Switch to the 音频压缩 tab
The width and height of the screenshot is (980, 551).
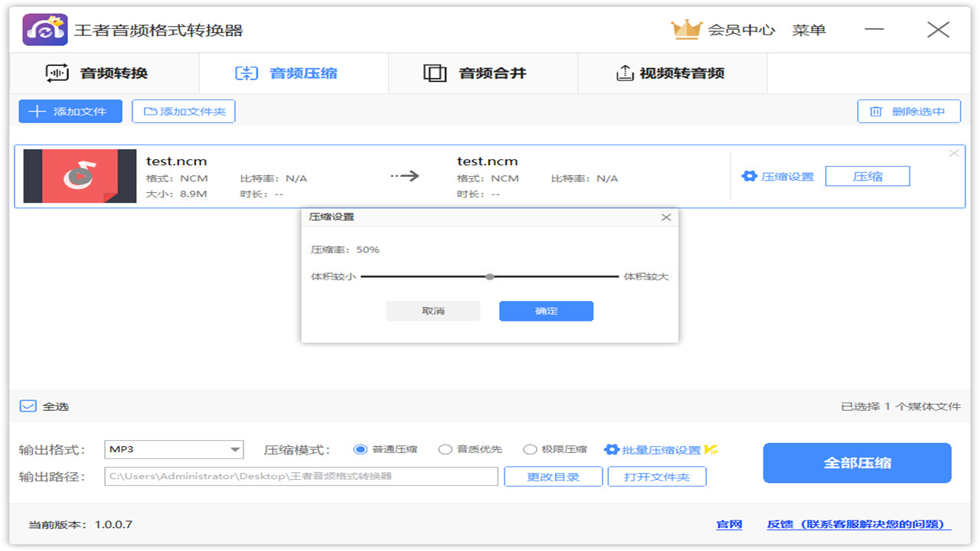pyautogui.click(x=293, y=71)
